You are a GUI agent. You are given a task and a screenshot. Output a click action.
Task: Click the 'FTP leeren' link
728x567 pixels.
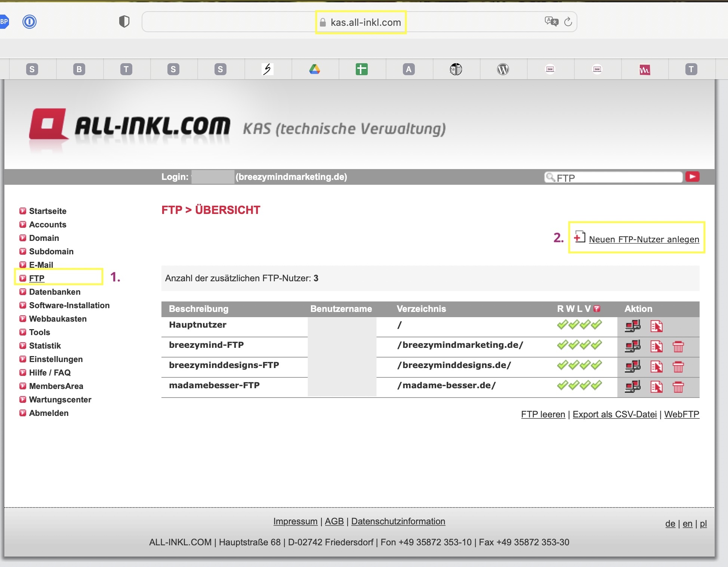[x=543, y=414]
